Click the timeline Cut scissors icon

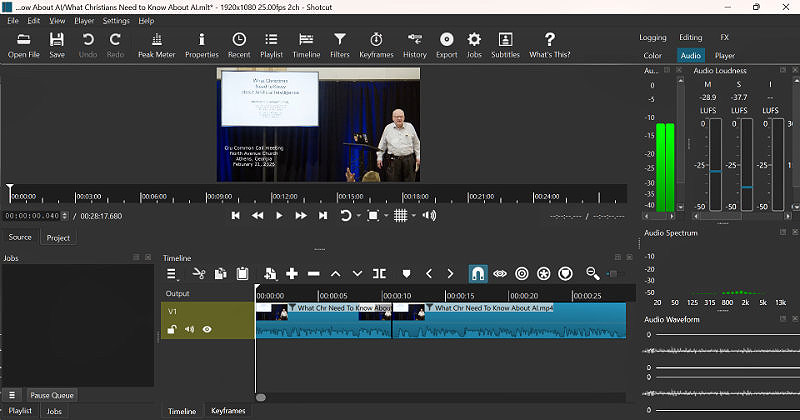pos(198,273)
